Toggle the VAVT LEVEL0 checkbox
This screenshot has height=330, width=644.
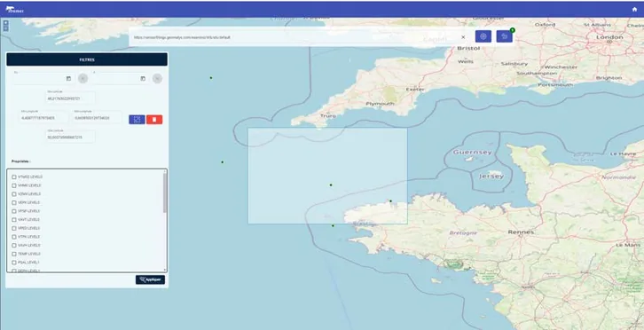point(14,220)
